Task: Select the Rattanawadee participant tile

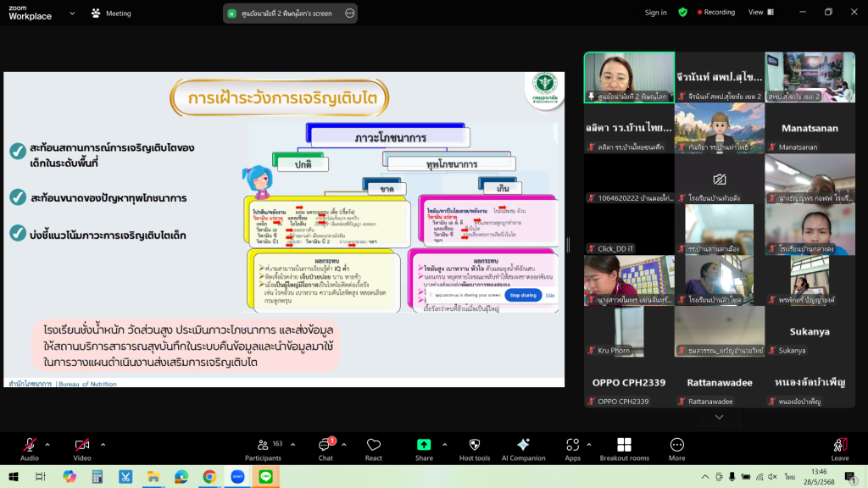Action: click(x=719, y=382)
